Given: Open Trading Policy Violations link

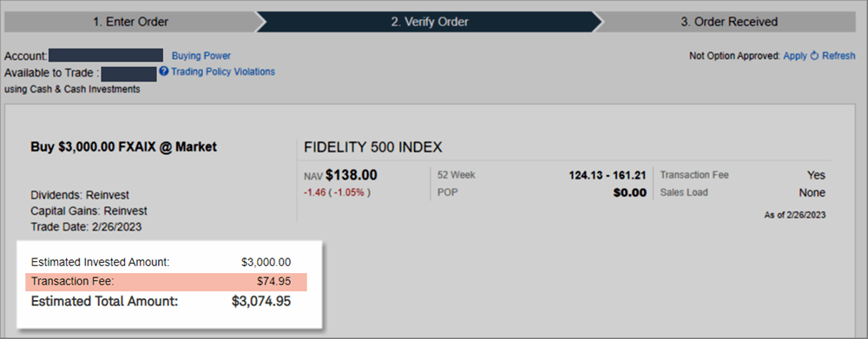Looking at the screenshot, I should pos(223,72).
